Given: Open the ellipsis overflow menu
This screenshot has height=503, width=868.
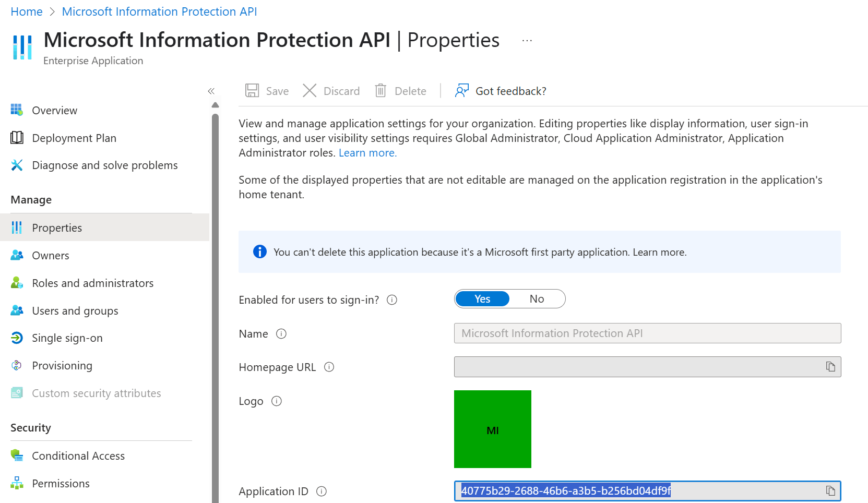Looking at the screenshot, I should (x=527, y=40).
